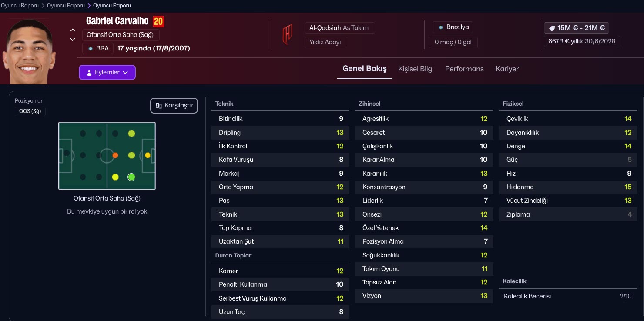Click the Al-Qadsiah As Takım link
This screenshot has width=644, height=321.
tap(339, 28)
